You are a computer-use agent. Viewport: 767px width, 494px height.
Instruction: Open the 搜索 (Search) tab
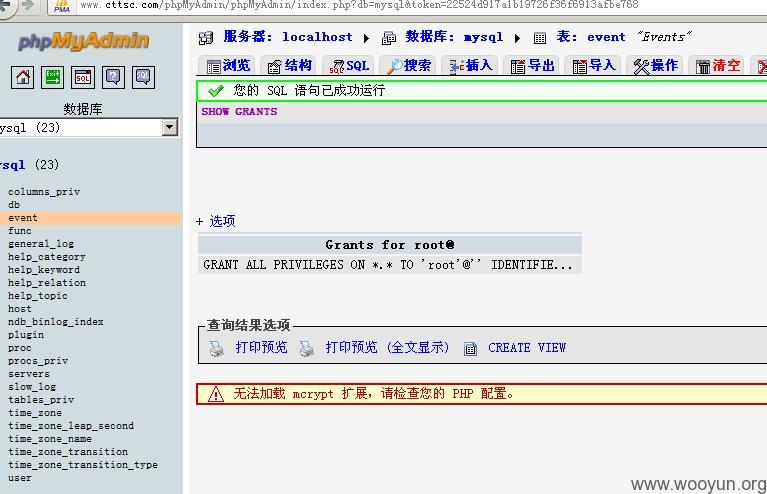[409, 66]
